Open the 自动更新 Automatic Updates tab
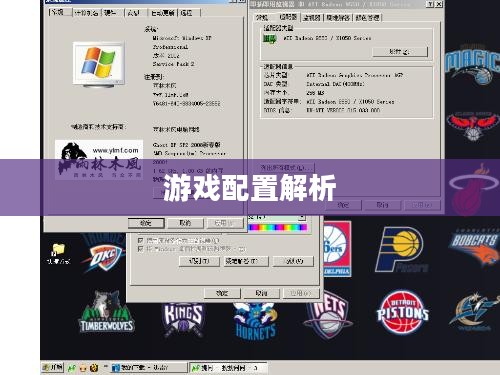Image resolution: width=500 pixels, height=375 pixels. pos(163,13)
